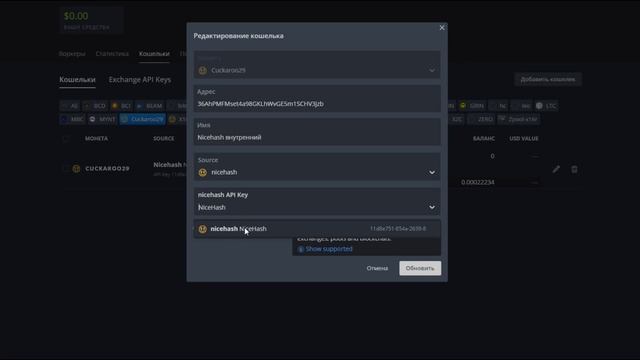Click the GRIN coin icon

point(463,106)
